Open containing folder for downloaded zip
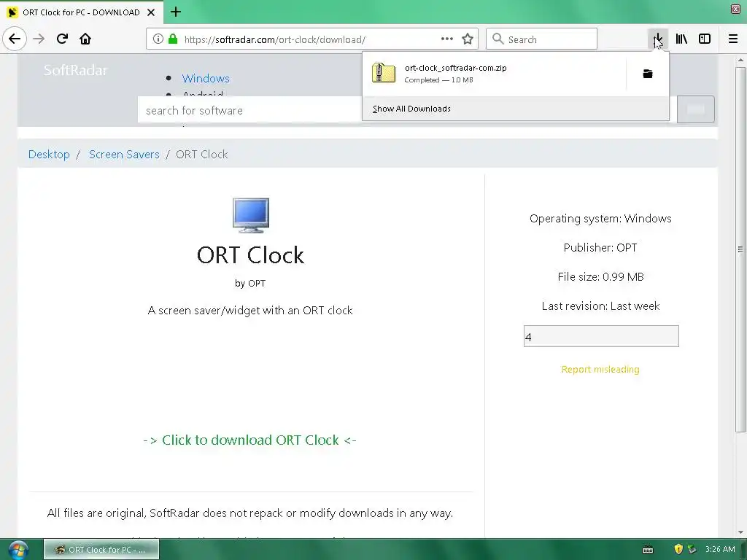The height and width of the screenshot is (560, 747). click(x=648, y=74)
